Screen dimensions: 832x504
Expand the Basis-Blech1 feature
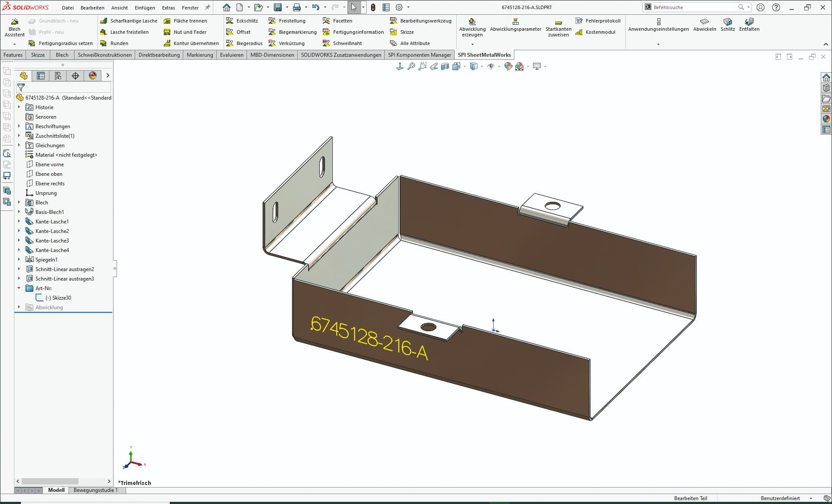tap(19, 212)
